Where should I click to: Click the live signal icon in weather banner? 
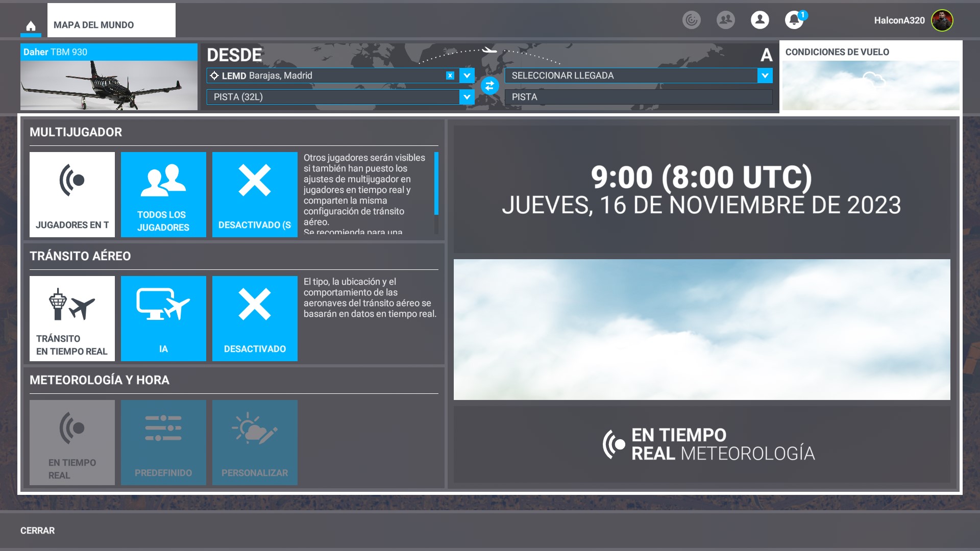[614, 444]
